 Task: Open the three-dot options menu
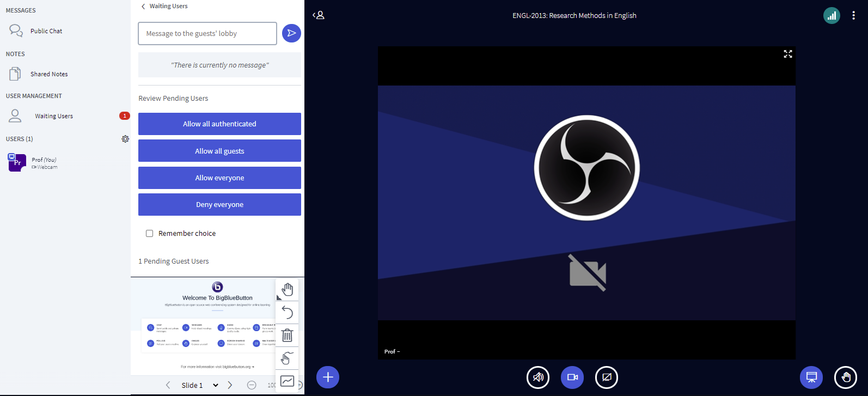(853, 16)
